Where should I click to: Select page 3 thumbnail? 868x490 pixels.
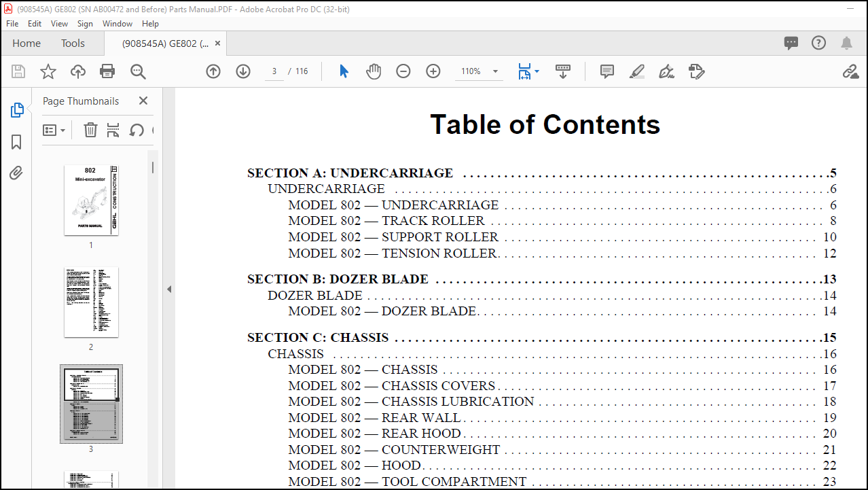[91, 404]
